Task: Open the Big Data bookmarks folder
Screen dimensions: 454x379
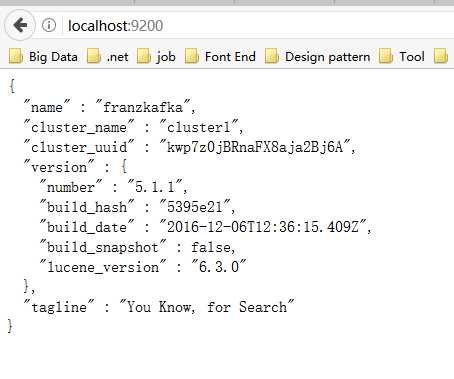Action: pos(43,57)
